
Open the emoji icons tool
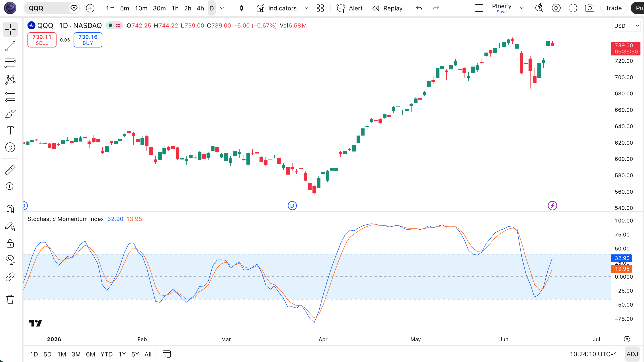coord(10,147)
